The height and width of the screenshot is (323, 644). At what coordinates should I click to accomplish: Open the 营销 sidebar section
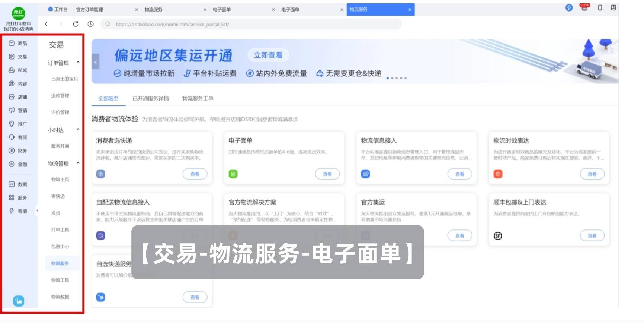click(x=18, y=110)
